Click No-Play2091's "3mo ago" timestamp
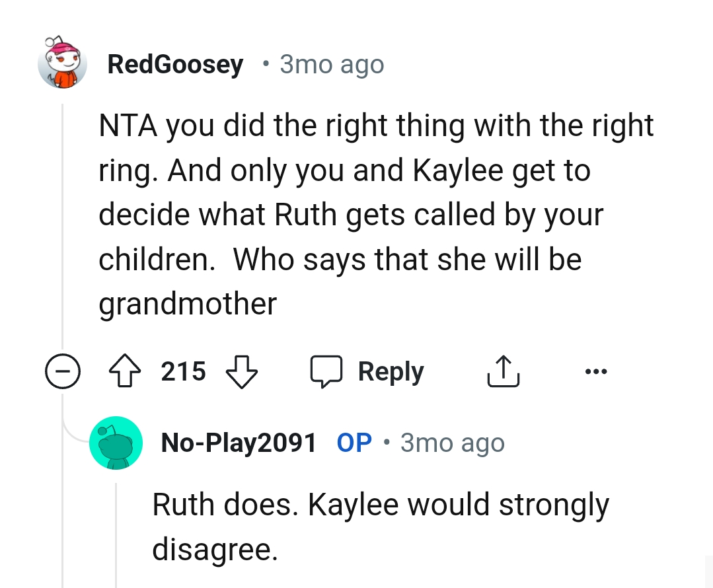 (x=452, y=443)
